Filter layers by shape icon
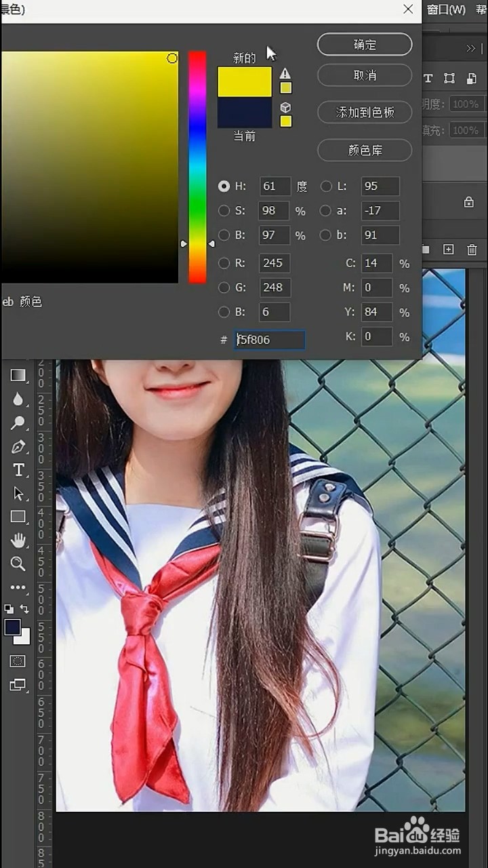Viewport: 488px width, 868px height. tap(449, 79)
